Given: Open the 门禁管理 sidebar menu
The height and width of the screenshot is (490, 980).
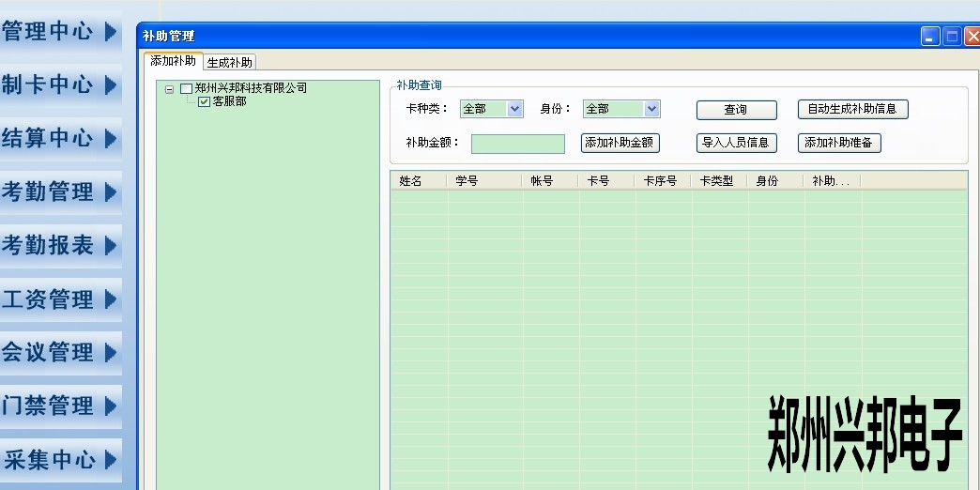Looking at the screenshot, I should pos(60,406).
